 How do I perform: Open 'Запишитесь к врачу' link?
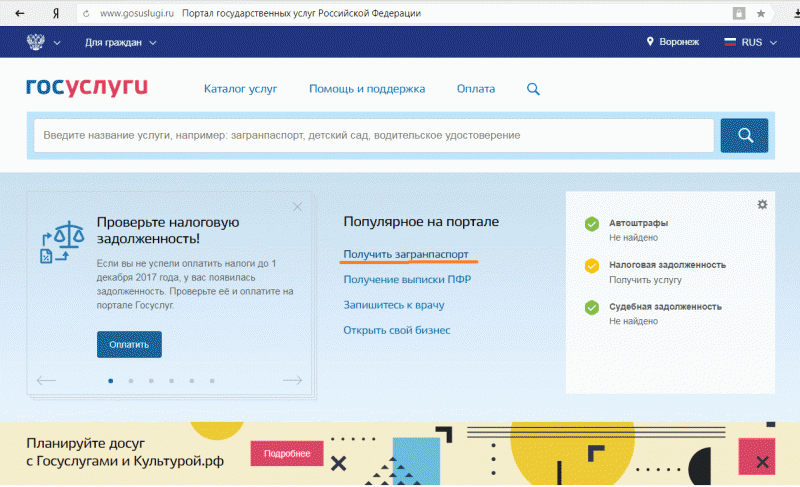394,305
